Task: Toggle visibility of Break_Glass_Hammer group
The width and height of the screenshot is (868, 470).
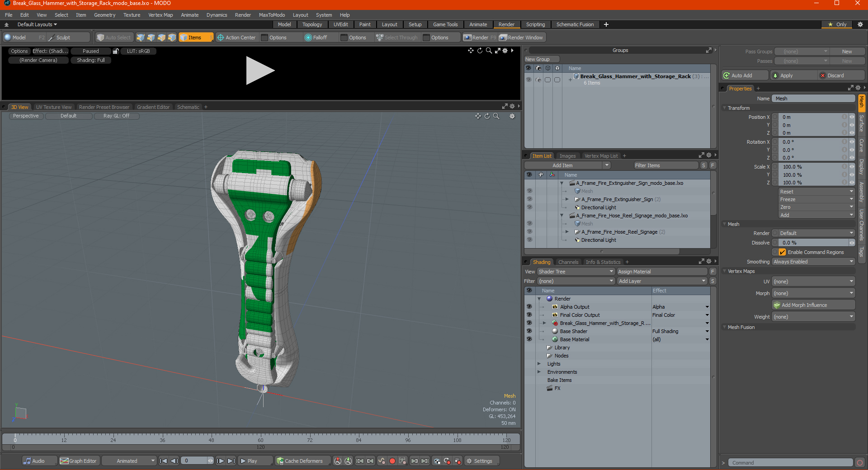Action: tap(528, 80)
